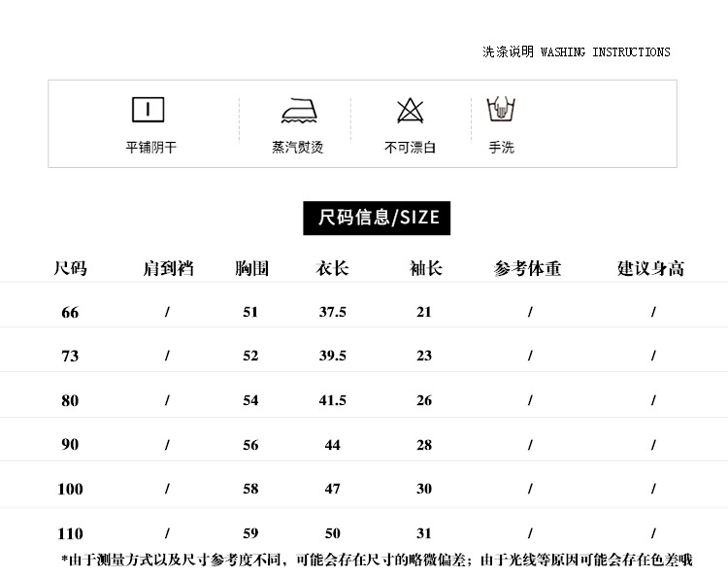Click chest value 56 in size 90 row
The height and width of the screenshot is (578, 728).
250,445
